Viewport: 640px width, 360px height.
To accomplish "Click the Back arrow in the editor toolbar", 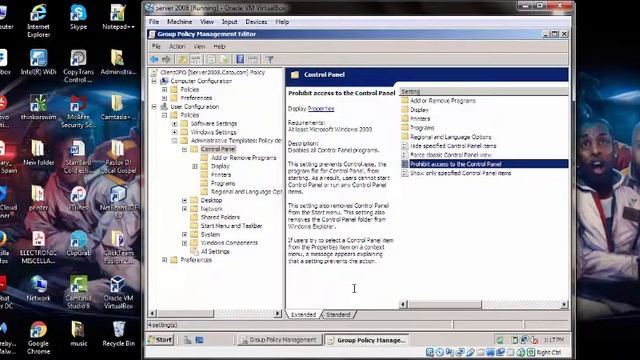I will [x=154, y=60].
